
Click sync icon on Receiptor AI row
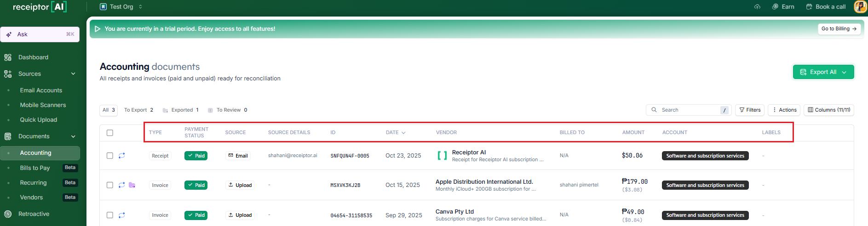coord(122,156)
